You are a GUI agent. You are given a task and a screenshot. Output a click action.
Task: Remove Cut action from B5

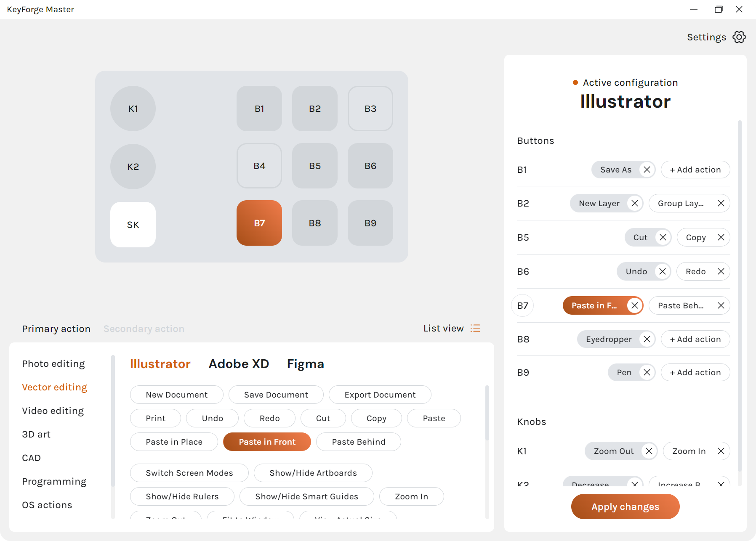coord(663,237)
